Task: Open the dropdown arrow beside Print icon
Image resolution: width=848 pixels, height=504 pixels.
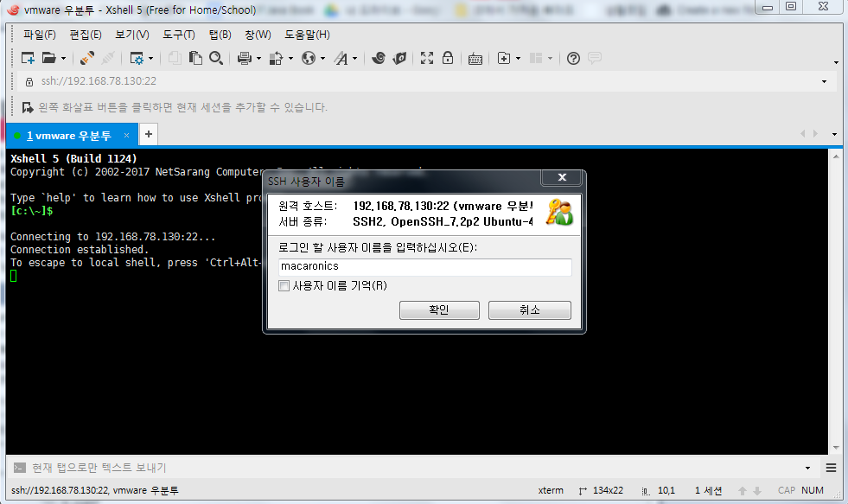Action: [259, 59]
